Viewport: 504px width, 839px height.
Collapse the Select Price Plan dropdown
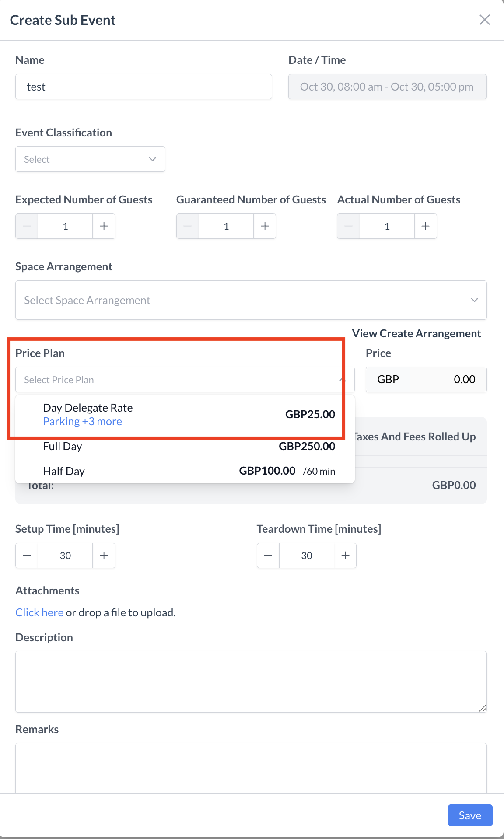pos(342,380)
